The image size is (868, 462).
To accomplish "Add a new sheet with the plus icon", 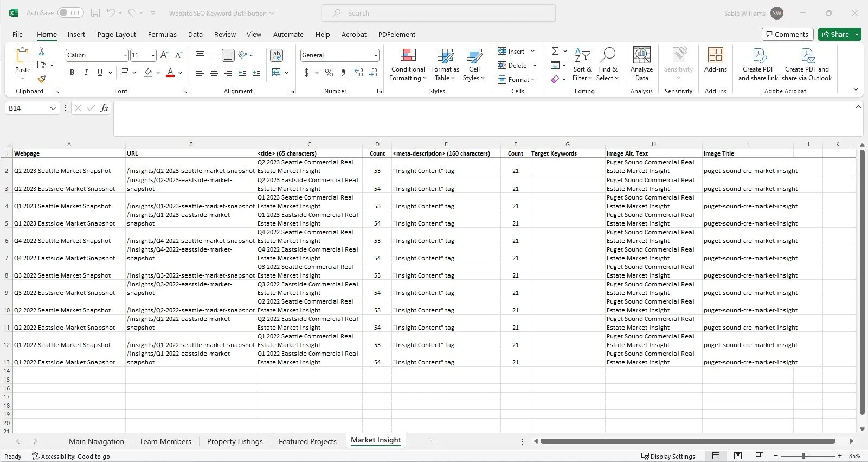I will click(434, 441).
